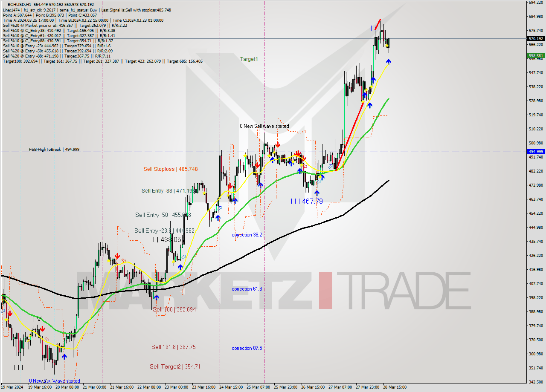Click the current price tag 570.192

coord(536,38)
